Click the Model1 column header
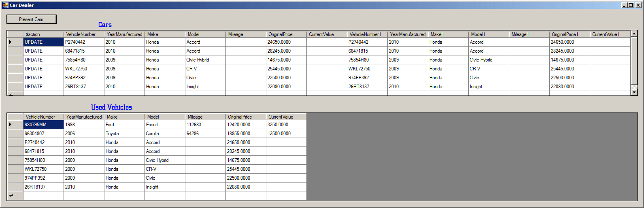 tap(489, 34)
